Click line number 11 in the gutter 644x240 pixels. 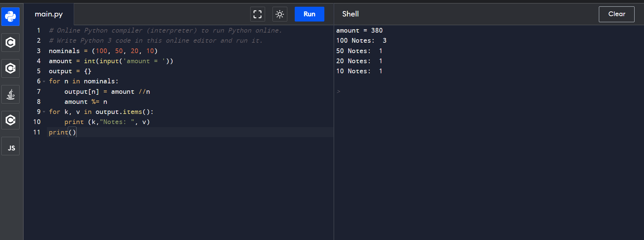pos(37,132)
